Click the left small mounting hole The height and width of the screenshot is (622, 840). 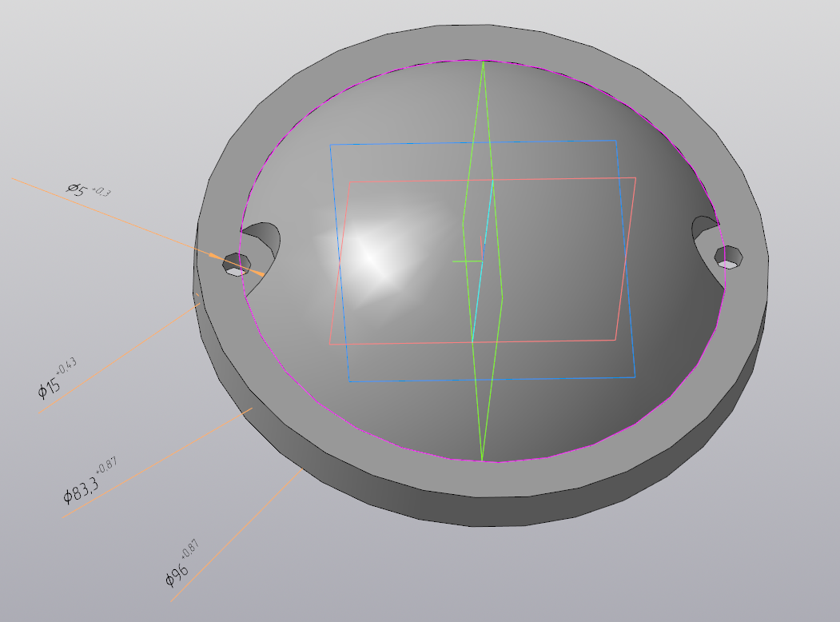[x=237, y=265]
